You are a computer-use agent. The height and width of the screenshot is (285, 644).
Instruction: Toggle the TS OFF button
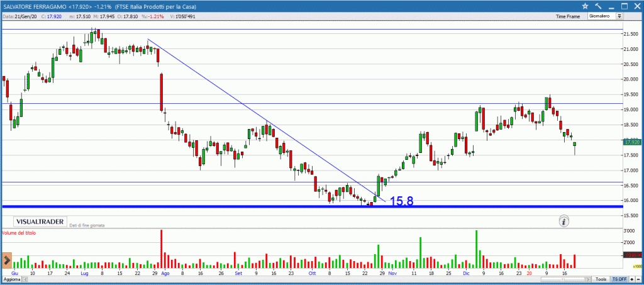point(619,279)
